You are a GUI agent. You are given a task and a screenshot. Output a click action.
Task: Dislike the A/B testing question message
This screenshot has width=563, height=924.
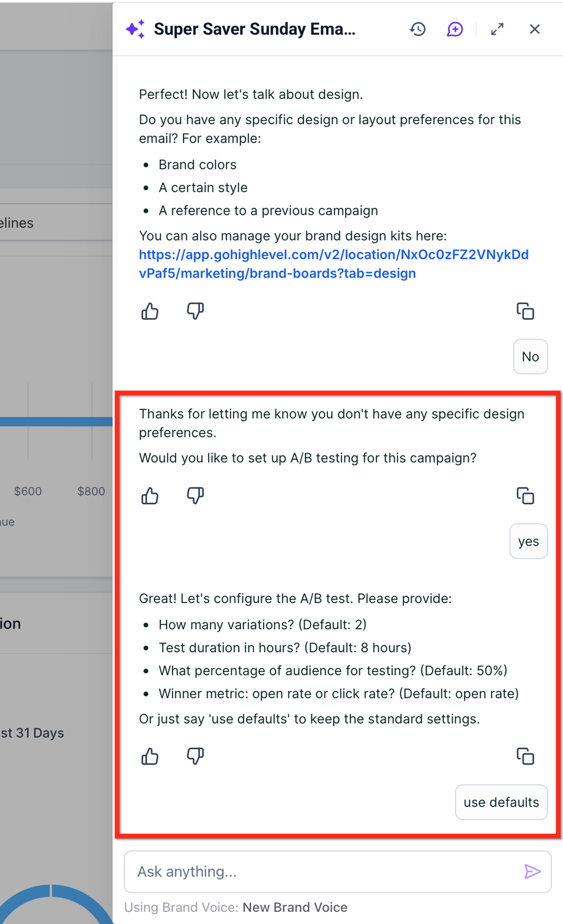tap(195, 495)
